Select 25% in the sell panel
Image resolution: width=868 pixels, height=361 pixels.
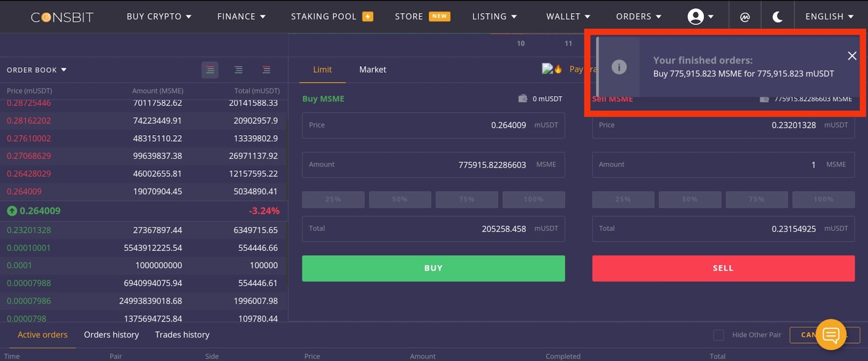623,199
